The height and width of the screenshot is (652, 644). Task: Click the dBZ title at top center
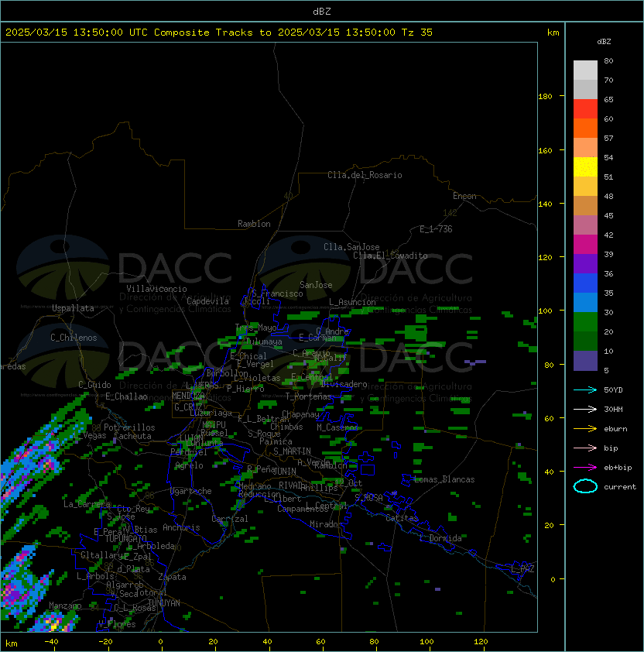point(322,11)
